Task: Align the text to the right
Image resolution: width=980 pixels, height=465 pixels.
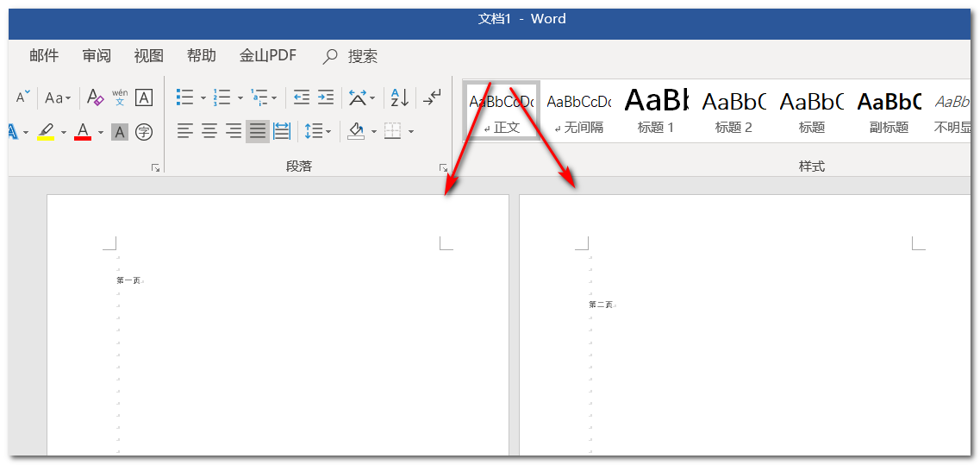Action: 233,131
